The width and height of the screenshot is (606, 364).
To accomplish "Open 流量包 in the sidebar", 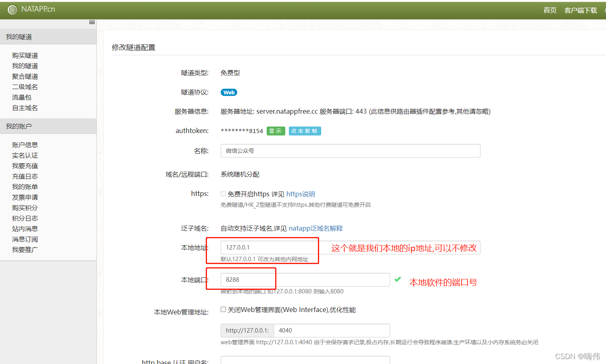I will click(x=22, y=97).
